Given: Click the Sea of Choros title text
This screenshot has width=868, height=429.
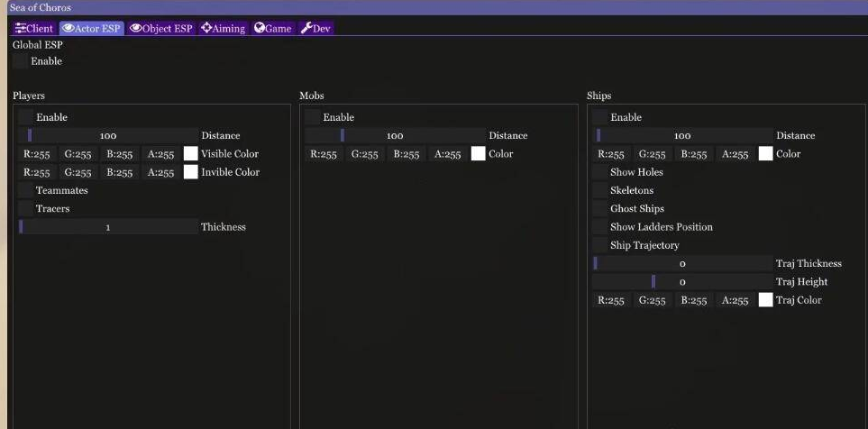Looking at the screenshot, I should (41, 8).
